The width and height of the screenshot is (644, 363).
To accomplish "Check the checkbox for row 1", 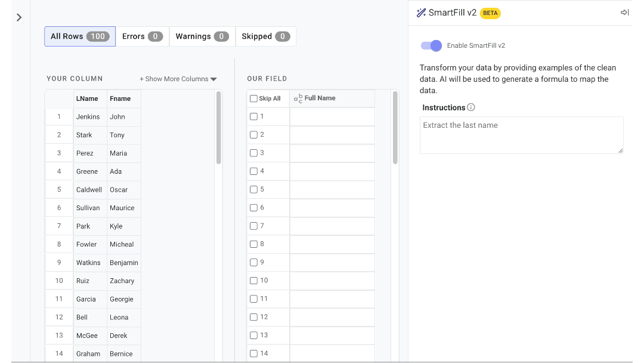I will point(253,116).
